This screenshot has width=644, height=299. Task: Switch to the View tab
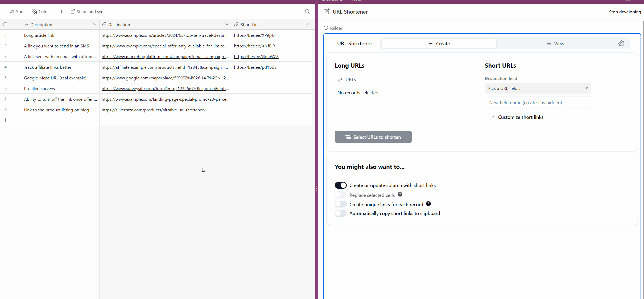(555, 43)
